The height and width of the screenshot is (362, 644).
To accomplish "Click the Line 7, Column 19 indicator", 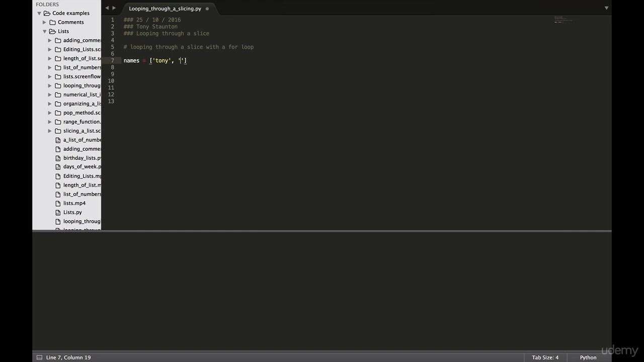I will coord(68,357).
